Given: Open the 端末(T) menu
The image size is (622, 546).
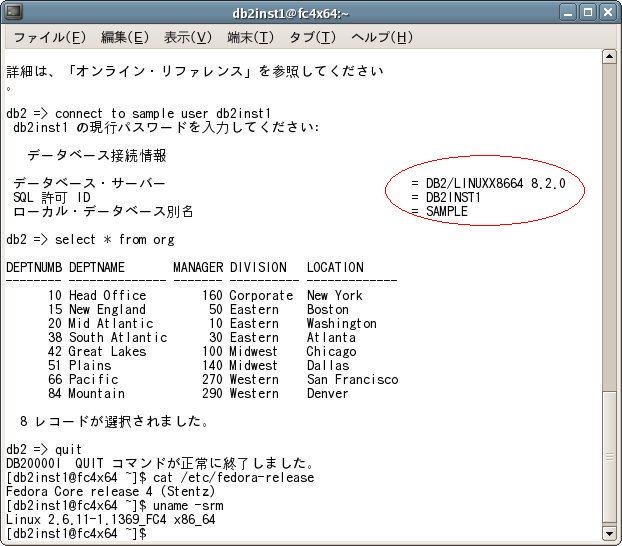Looking at the screenshot, I should [x=250, y=38].
